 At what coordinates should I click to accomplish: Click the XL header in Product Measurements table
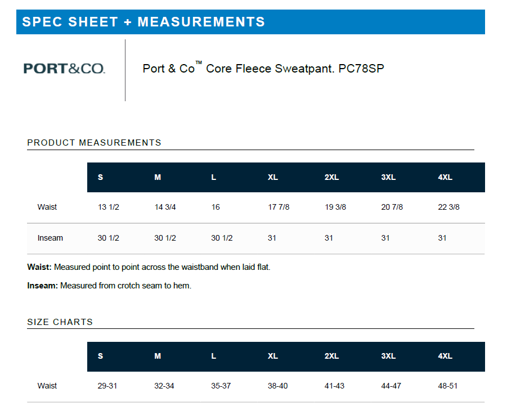[x=273, y=177]
